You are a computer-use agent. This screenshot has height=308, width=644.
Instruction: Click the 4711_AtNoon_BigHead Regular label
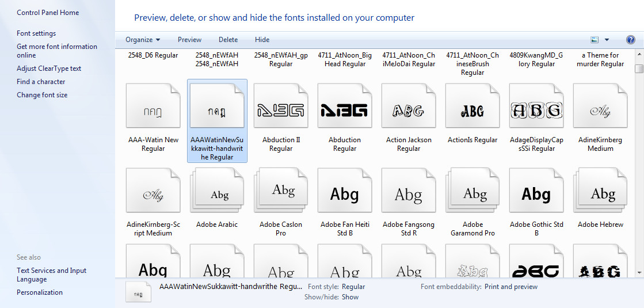pyautogui.click(x=345, y=59)
